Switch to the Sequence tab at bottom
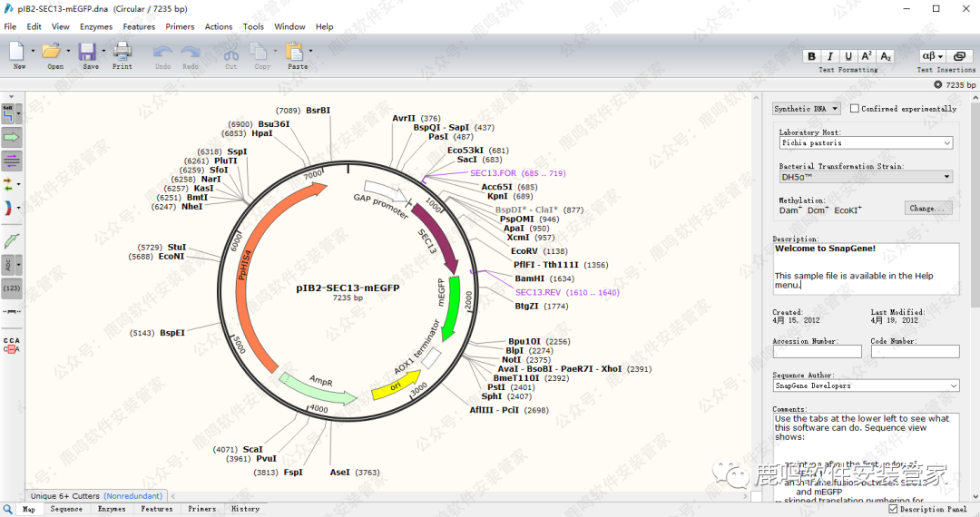The image size is (980, 517). coord(66,510)
